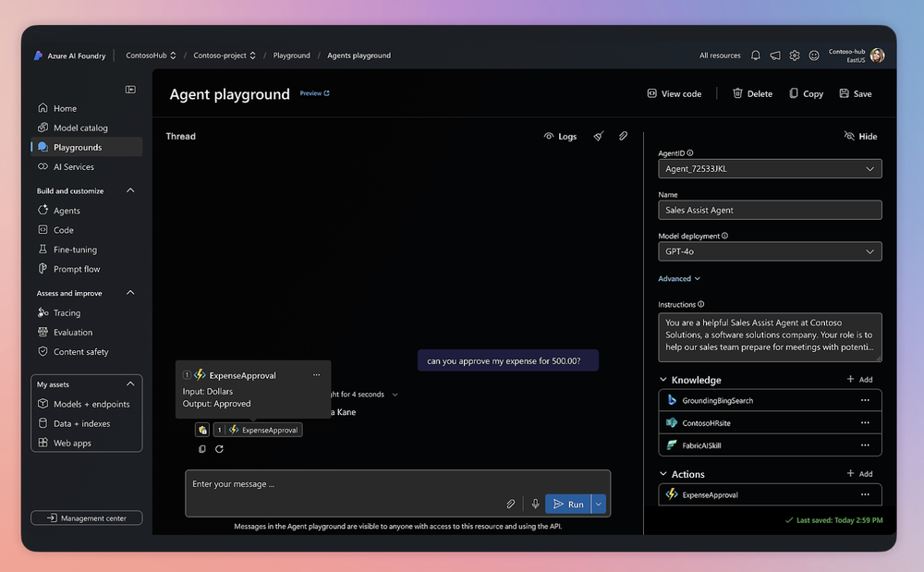Collapse the Build and customize section
The width and height of the screenshot is (924, 572).
click(130, 190)
